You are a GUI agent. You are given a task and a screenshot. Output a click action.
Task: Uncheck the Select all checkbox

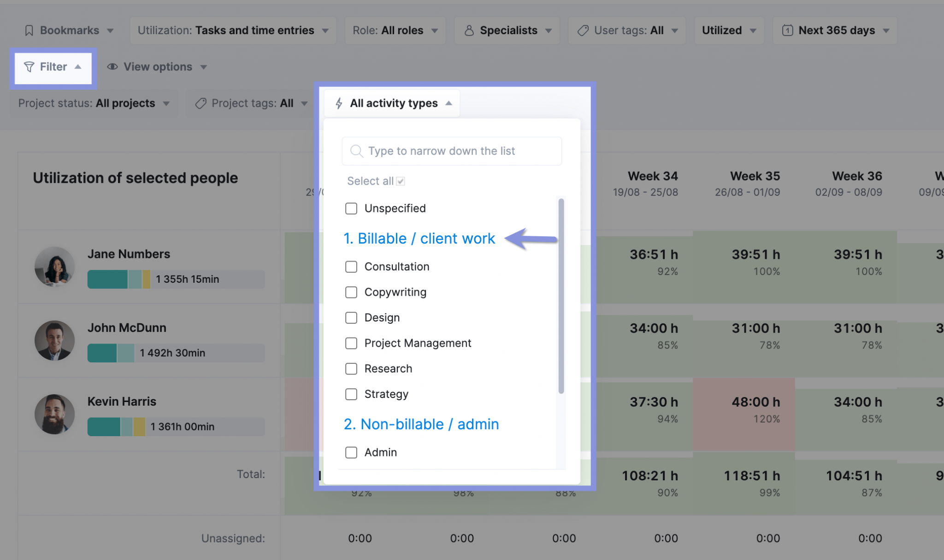tap(400, 181)
